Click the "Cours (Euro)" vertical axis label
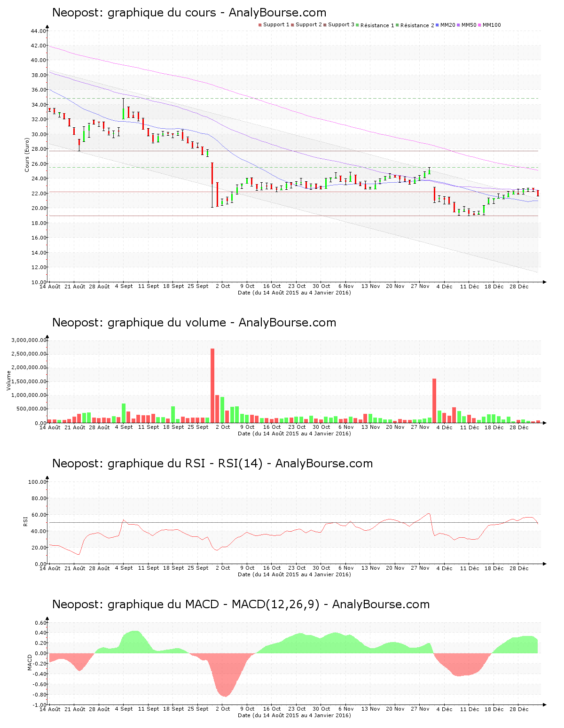The width and height of the screenshot is (564, 728). pos(27,155)
